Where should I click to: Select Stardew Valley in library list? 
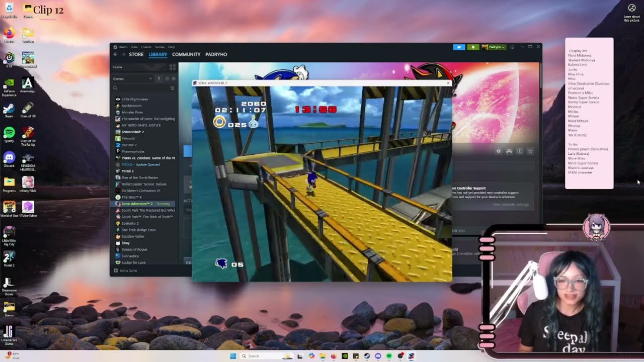click(x=133, y=236)
